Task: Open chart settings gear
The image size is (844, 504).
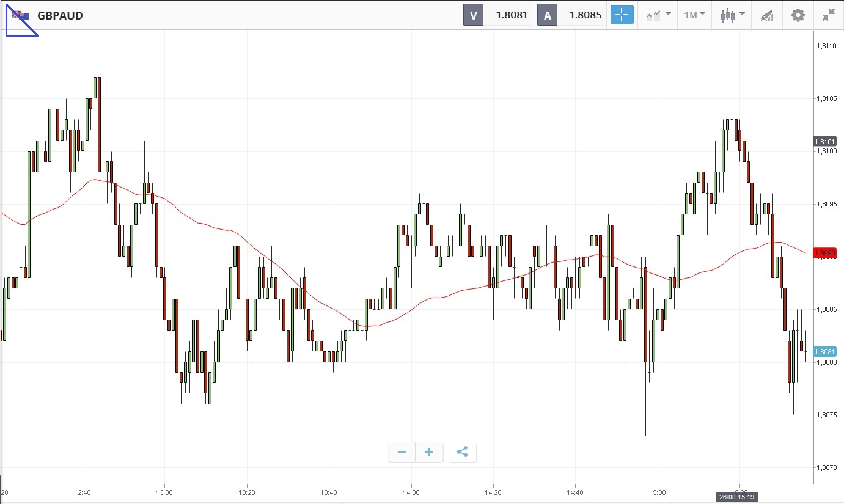Action: pyautogui.click(x=798, y=15)
